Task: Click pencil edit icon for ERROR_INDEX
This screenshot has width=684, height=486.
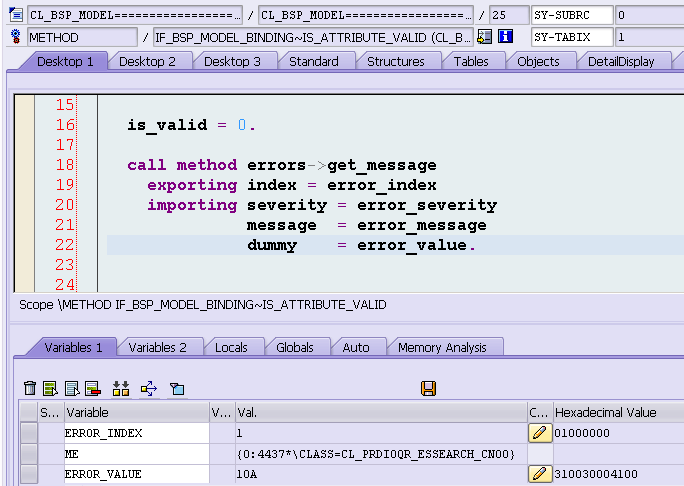Action: click(540, 433)
